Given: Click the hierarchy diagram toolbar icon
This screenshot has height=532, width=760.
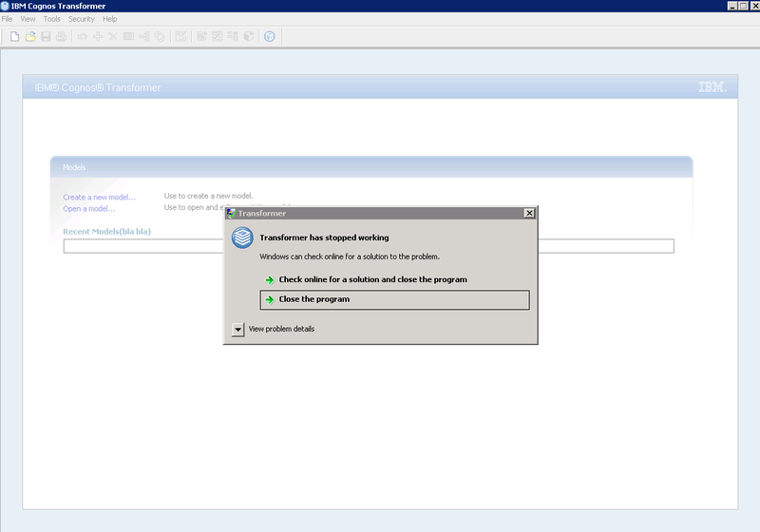Looking at the screenshot, I should pos(144,37).
